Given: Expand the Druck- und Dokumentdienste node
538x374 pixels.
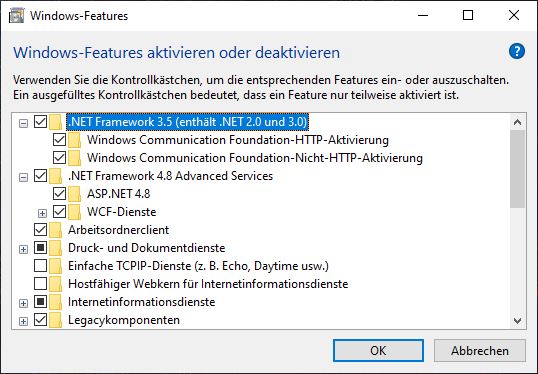Looking at the screenshot, I should pos(23,249).
